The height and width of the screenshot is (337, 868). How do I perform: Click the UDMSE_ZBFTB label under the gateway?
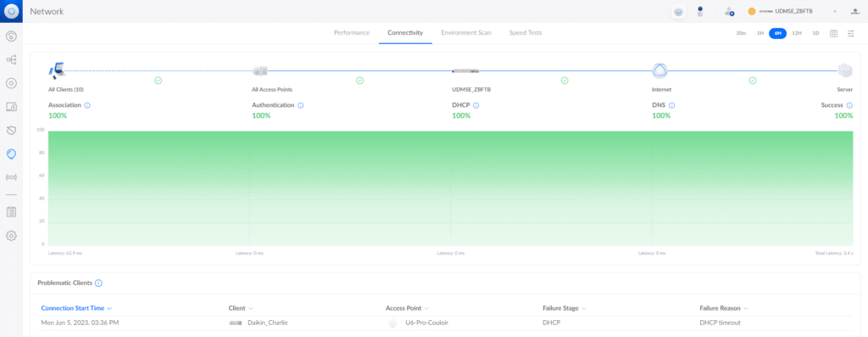tap(471, 89)
